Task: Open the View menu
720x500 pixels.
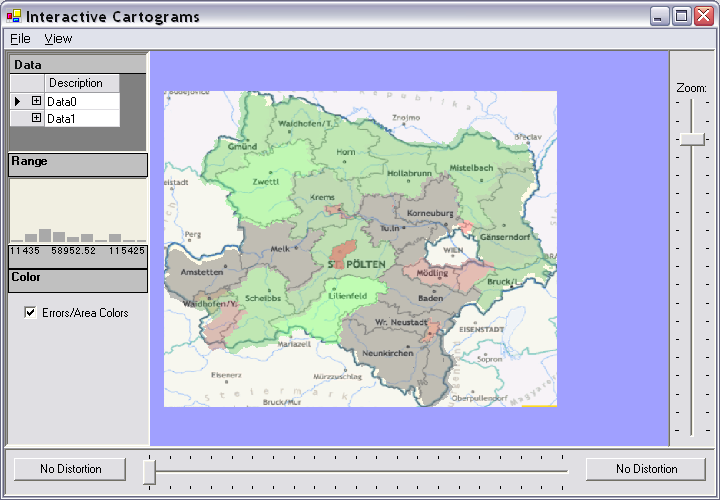Action: coord(58,38)
